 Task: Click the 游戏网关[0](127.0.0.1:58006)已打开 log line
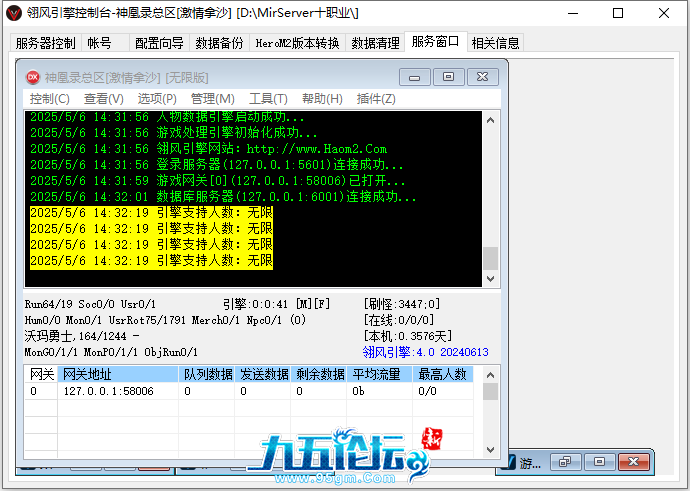click(218, 180)
